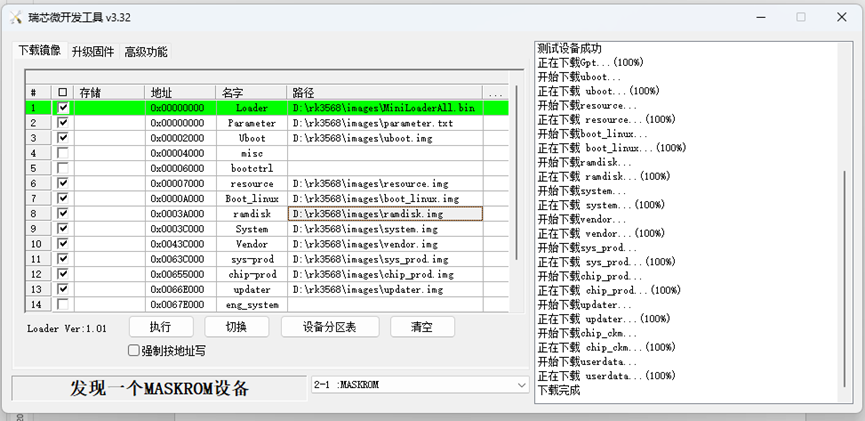The height and width of the screenshot is (421, 865).
Task: Uncheck the Parameter row checkbox
Action: [x=63, y=122]
